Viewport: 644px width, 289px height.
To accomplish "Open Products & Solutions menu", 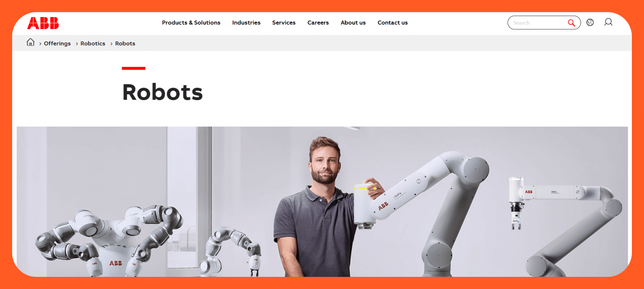I will pyautogui.click(x=191, y=23).
